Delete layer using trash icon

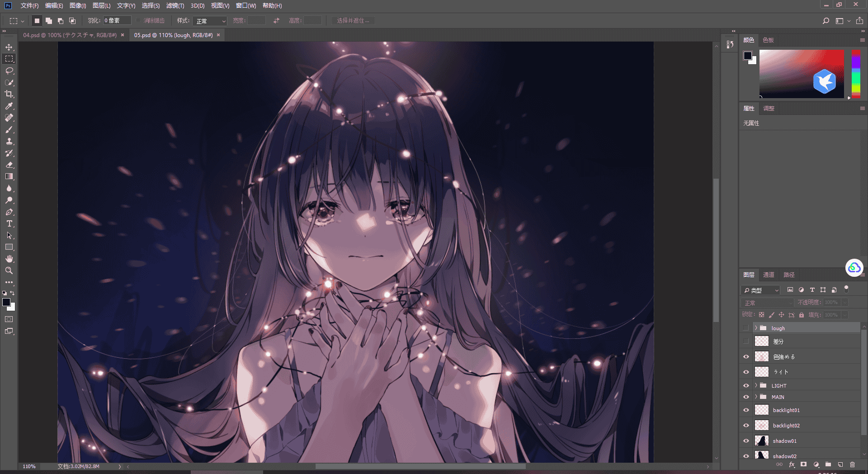point(853,465)
